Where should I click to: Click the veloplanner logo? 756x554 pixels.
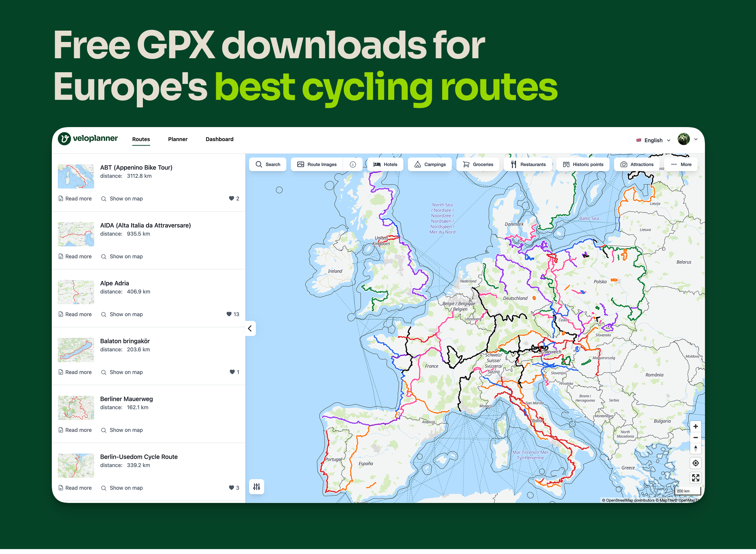point(88,139)
